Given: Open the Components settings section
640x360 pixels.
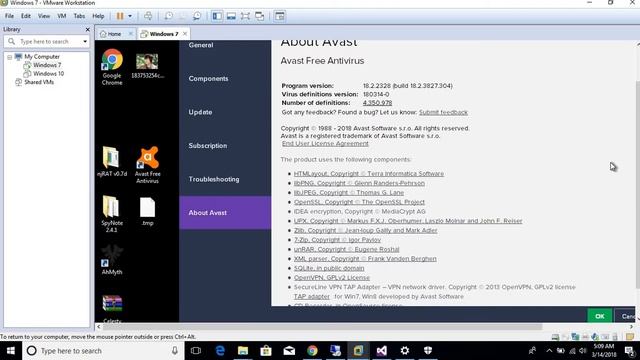Looking at the screenshot, I should (225, 79).
